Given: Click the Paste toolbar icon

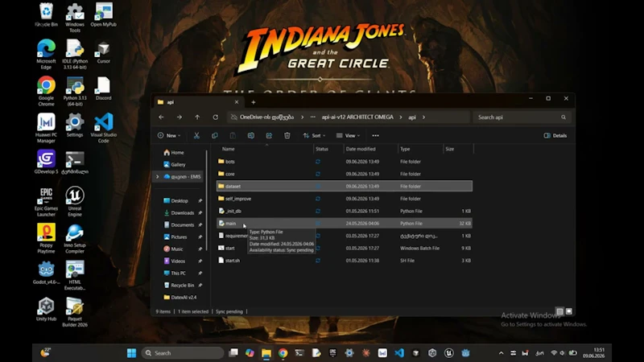Looking at the screenshot, I should 233,135.
